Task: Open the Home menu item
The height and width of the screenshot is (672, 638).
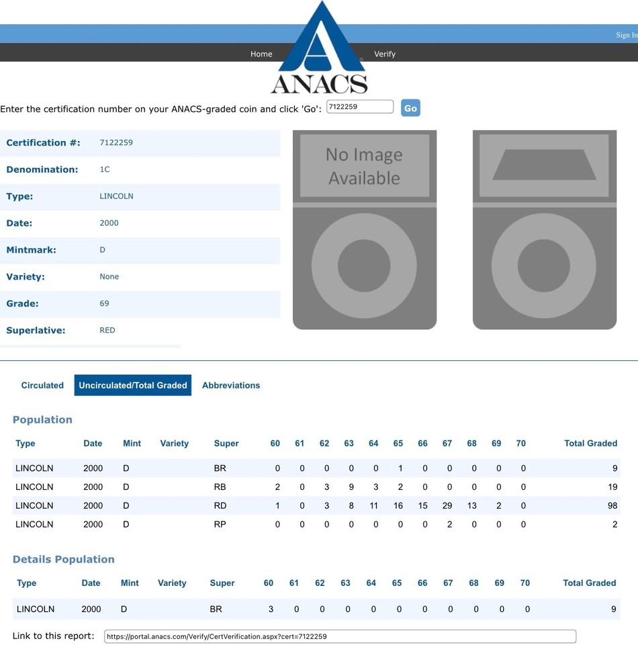Action: [261, 54]
